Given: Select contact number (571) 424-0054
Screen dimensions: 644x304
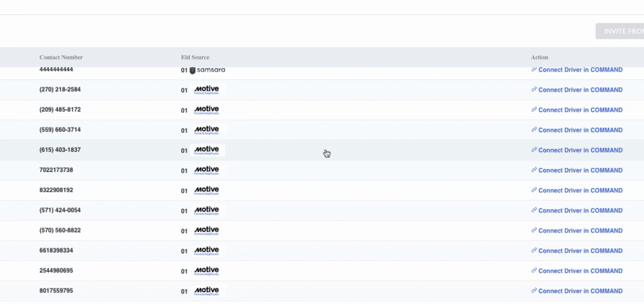Looking at the screenshot, I should (60, 210).
